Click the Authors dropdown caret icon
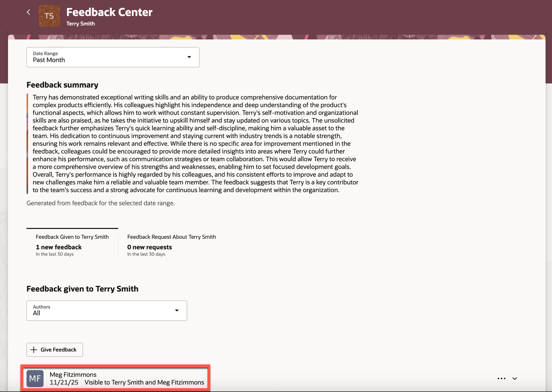Image resolution: width=552 pixels, height=392 pixels. (x=177, y=310)
